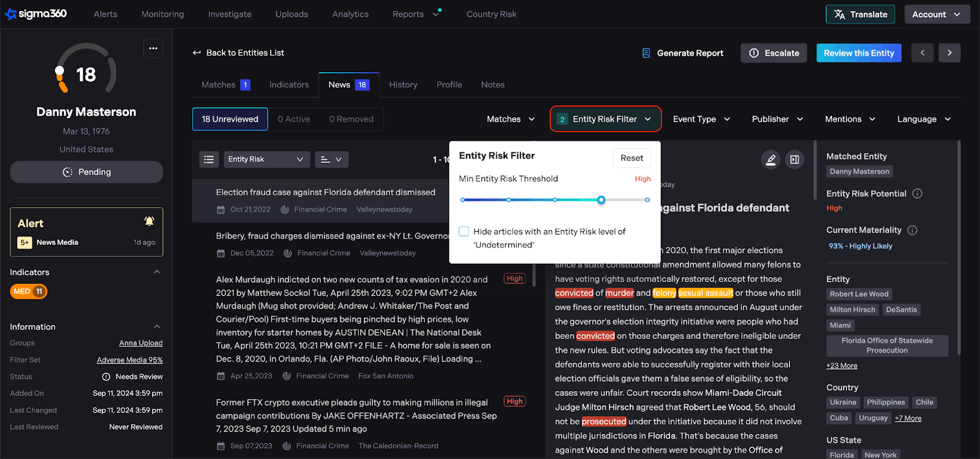Click Current Materiality info icon
Image resolution: width=980 pixels, height=459 pixels.
point(912,231)
